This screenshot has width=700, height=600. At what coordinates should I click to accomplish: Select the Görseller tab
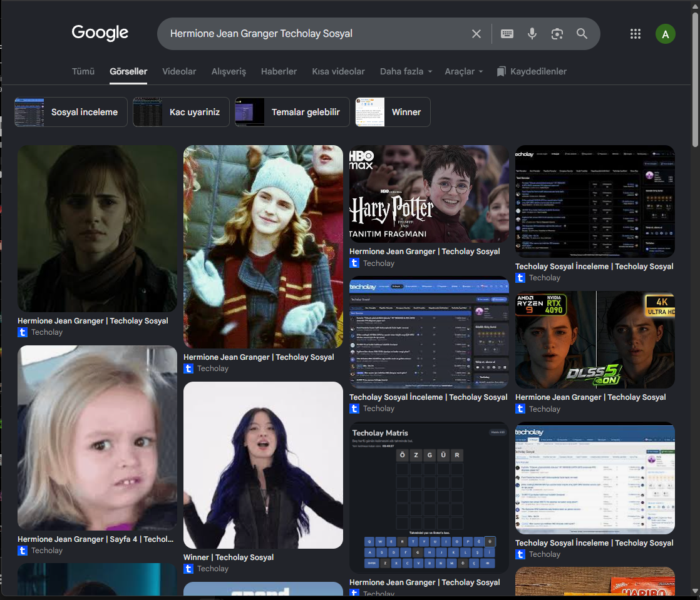(128, 71)
